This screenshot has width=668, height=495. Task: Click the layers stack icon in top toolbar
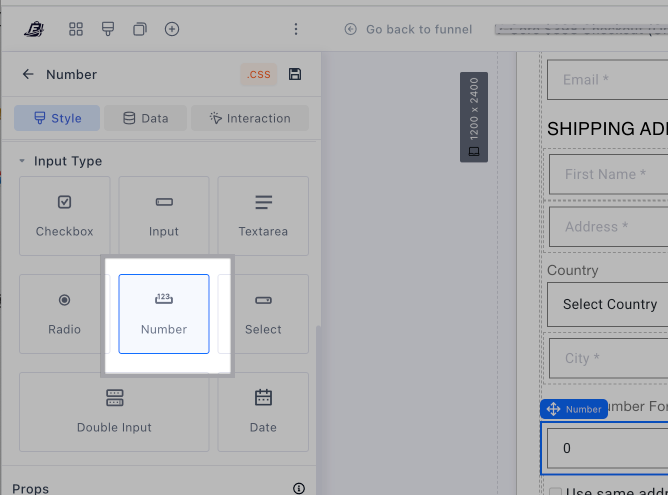point(140,29)
